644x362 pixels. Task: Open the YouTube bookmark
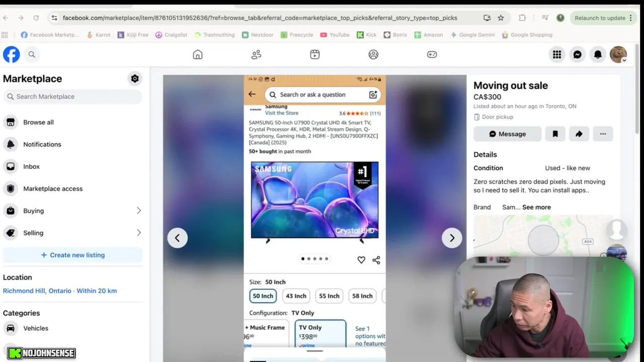coord(335,35)
